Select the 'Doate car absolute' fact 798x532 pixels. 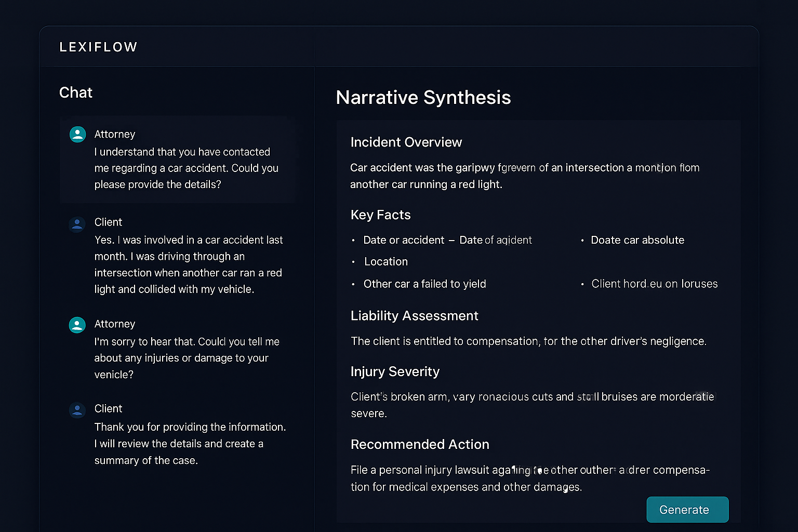click(x=637, y=240)
